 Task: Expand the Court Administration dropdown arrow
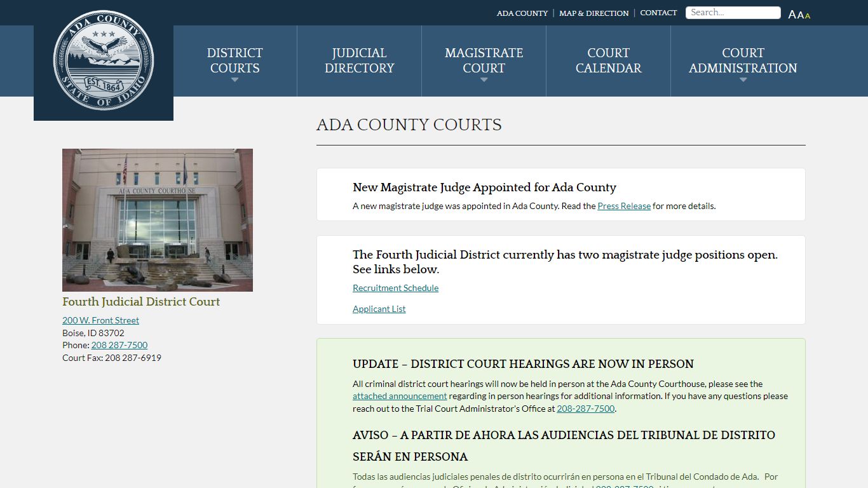(x=743, y=80)
